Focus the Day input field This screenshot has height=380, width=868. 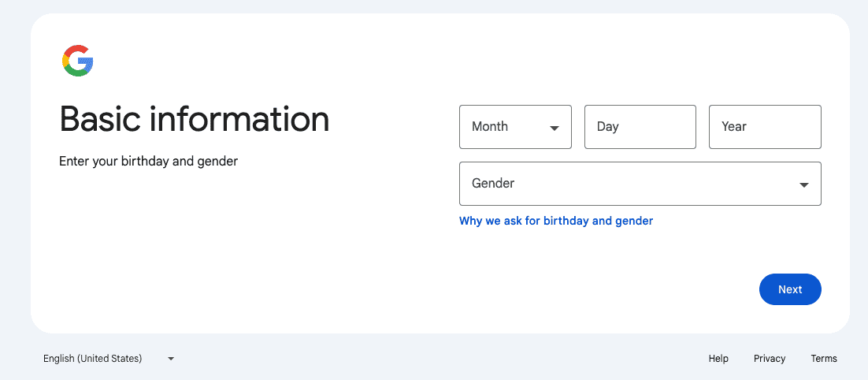pyautogui.click(x=640, y=127)
